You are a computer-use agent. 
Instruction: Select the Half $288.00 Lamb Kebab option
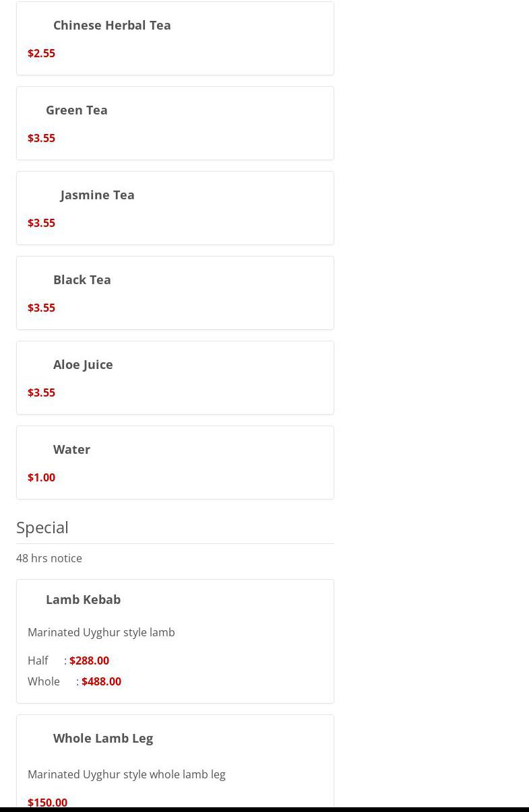click(x=88, y=661)
